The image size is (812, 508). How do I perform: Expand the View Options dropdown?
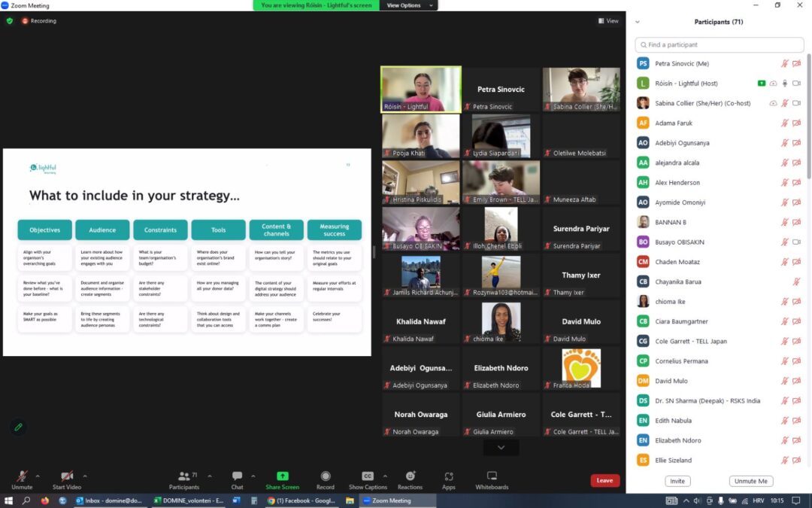point(410,5)
